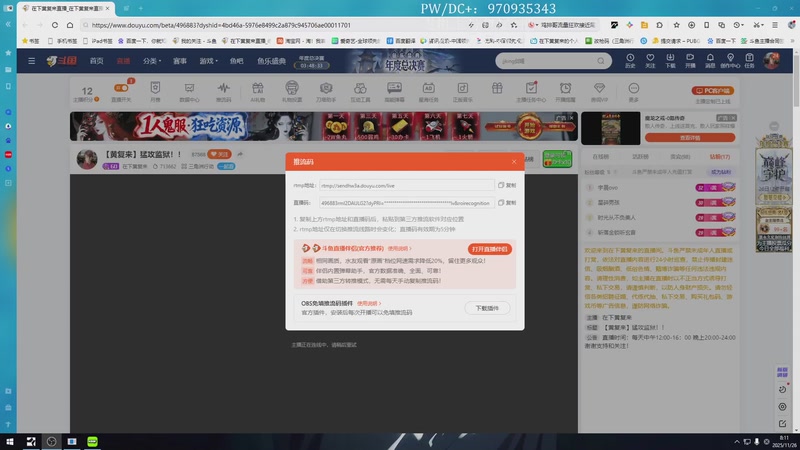Viewport: 800px width, 450px height.
Task: Open 推流码 waveform icon
Action: click(223, 91)
